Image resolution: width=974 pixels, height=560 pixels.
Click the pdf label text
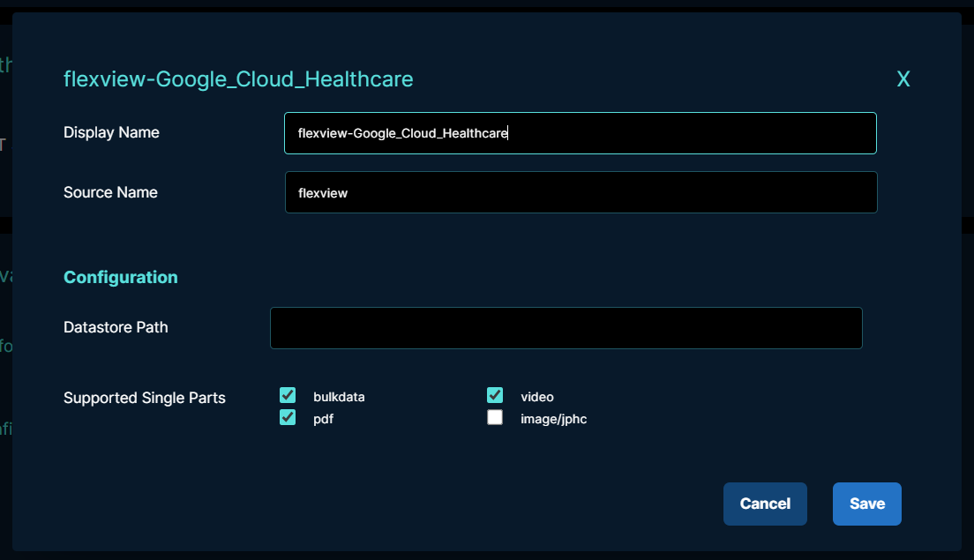coord(323,419)
